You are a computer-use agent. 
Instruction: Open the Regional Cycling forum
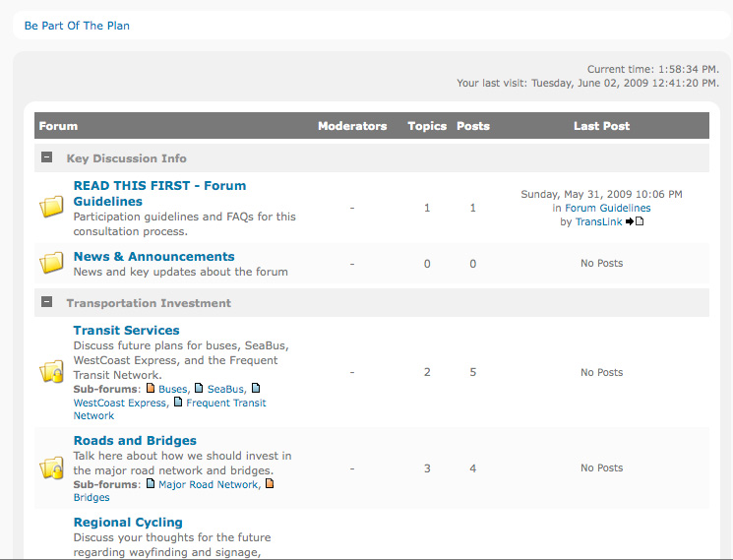pos(128,523)
